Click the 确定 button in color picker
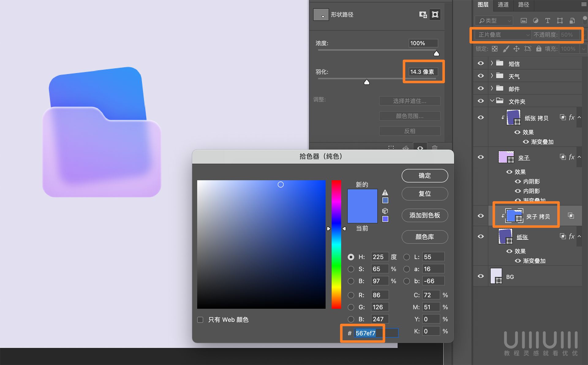The height and width of the screenshot is (365, 588). pyautogui.click(x=424, y=176)
